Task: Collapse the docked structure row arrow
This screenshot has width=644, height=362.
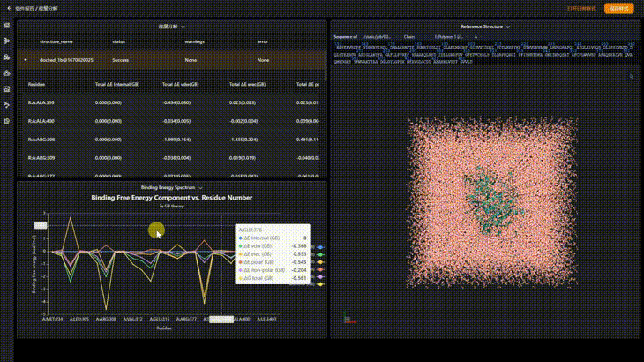Action: [26, 60]
